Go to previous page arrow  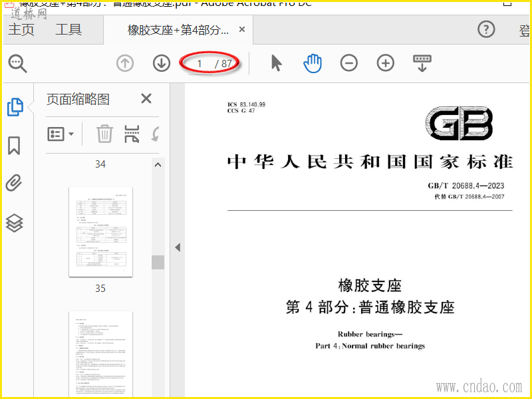coord(125,63)
